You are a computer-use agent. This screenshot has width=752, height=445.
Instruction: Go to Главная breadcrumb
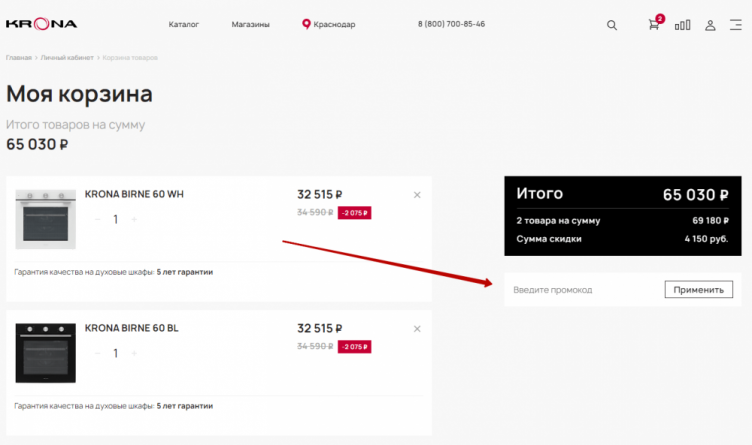tap(19, 58)
